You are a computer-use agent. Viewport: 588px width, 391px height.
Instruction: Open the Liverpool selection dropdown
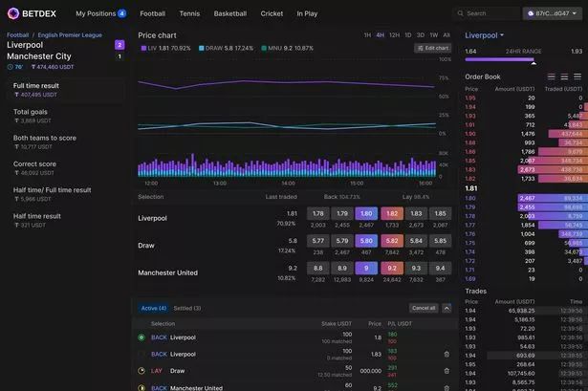484,35
